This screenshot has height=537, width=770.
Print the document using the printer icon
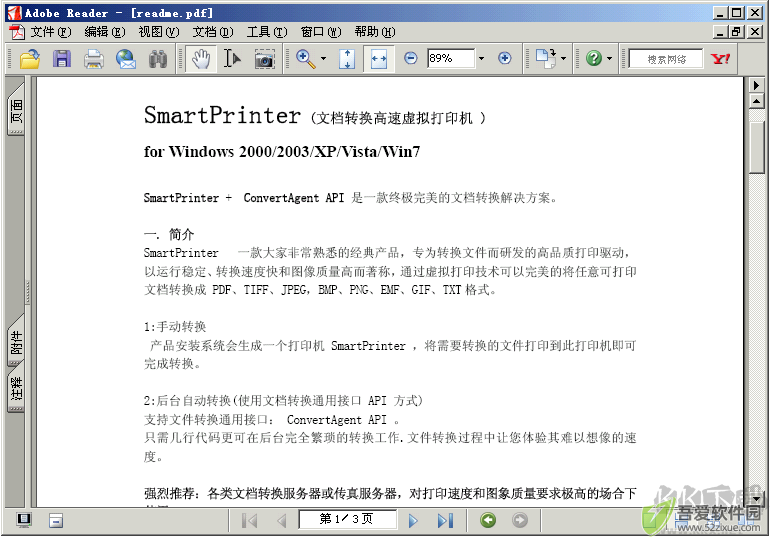(93, 59)
